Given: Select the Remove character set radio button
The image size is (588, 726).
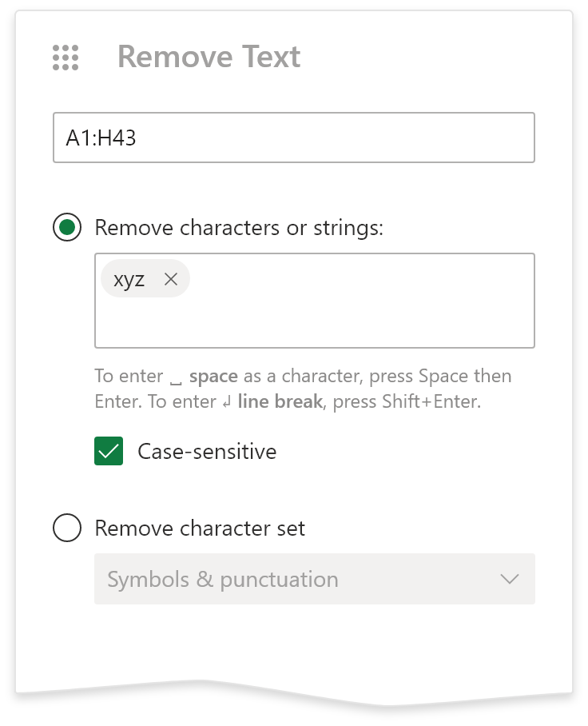Looking at the screenshot, I should point(67,528).
